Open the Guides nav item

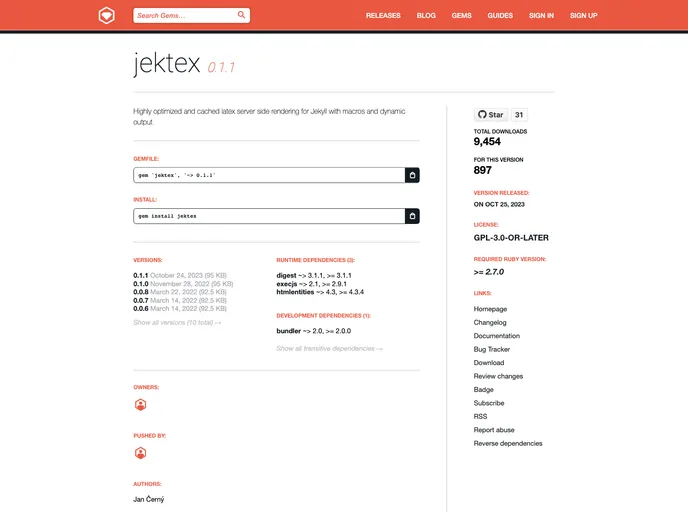(x=500, y=15)
